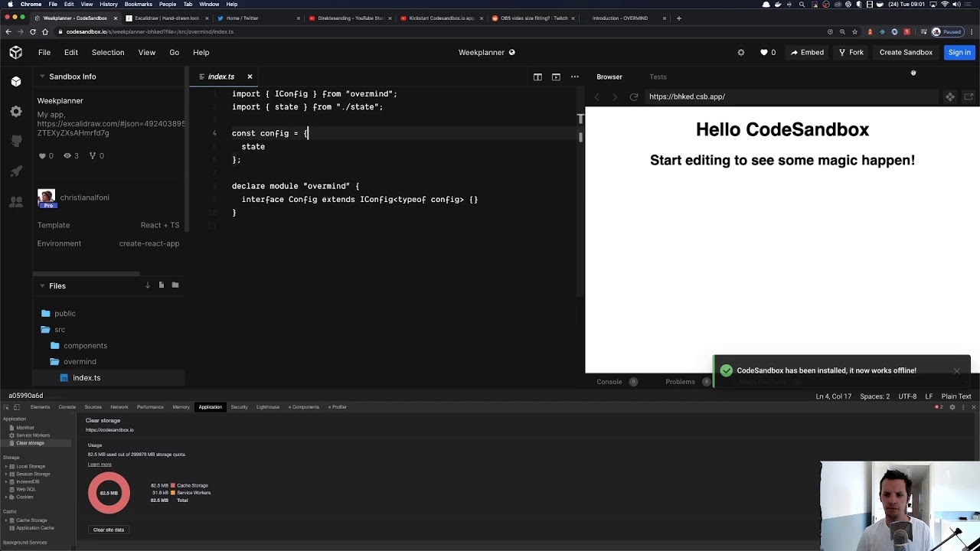The width and height of the screenshot is (980, 551).
Task: Switch to the Tests tab
Action: (658, 77)
